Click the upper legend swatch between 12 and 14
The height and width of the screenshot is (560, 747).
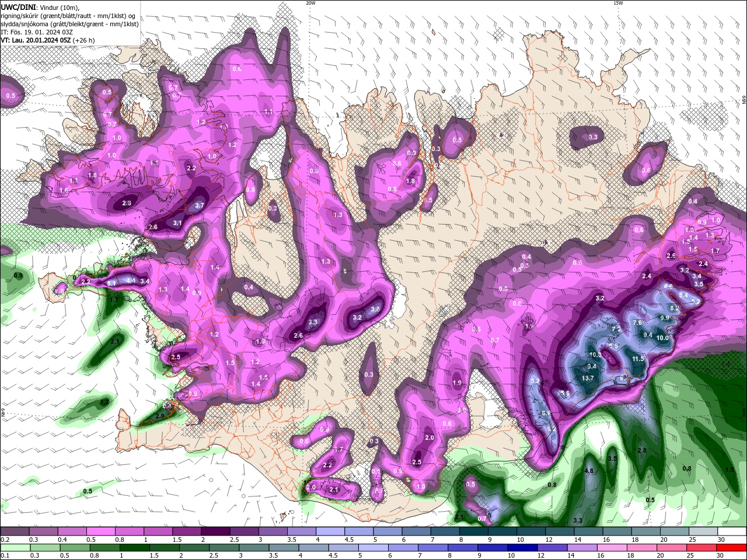tap(560, 531)
